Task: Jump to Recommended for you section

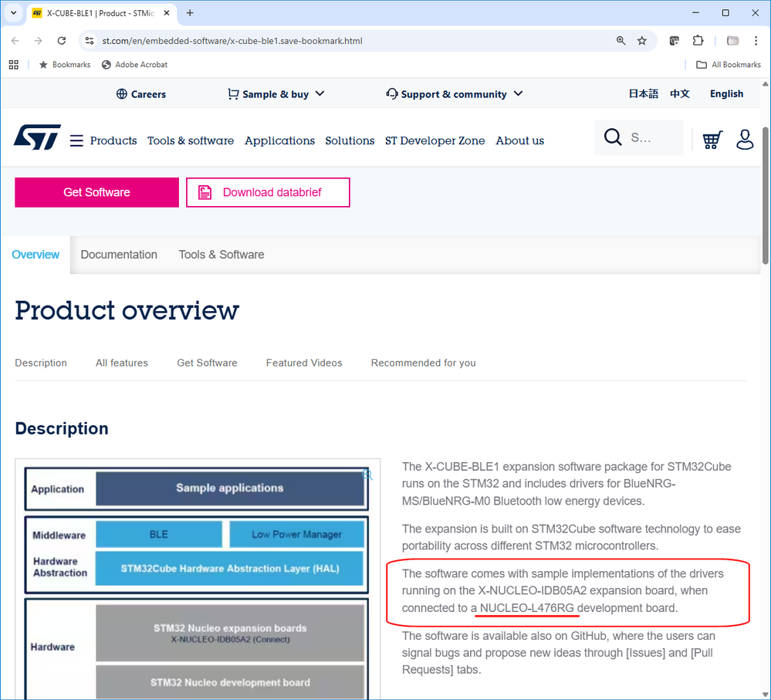Action: pyautogui.click(x=424, y=363)
